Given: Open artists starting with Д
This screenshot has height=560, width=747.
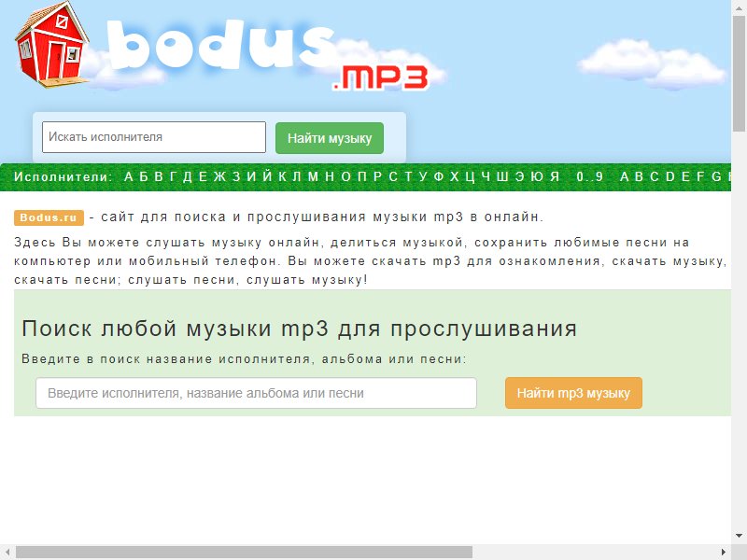Looking at the screenshot, I should (x=188, y=176).
